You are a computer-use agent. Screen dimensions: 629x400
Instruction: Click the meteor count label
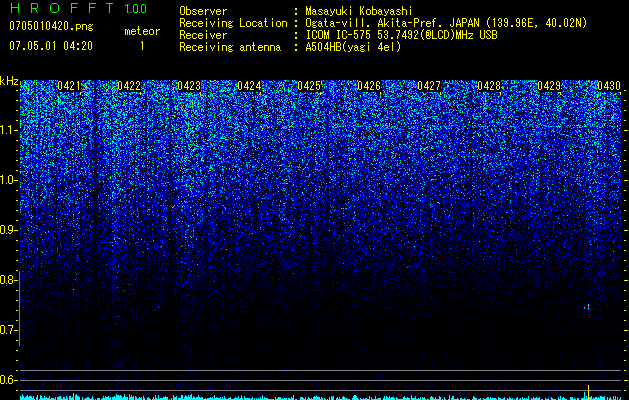coord(142,31)
